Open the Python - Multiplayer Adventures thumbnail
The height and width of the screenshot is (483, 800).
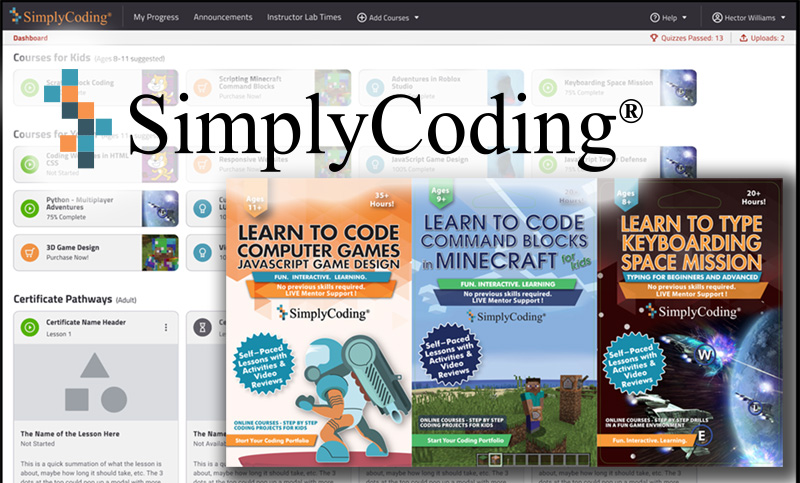point(160,208)
